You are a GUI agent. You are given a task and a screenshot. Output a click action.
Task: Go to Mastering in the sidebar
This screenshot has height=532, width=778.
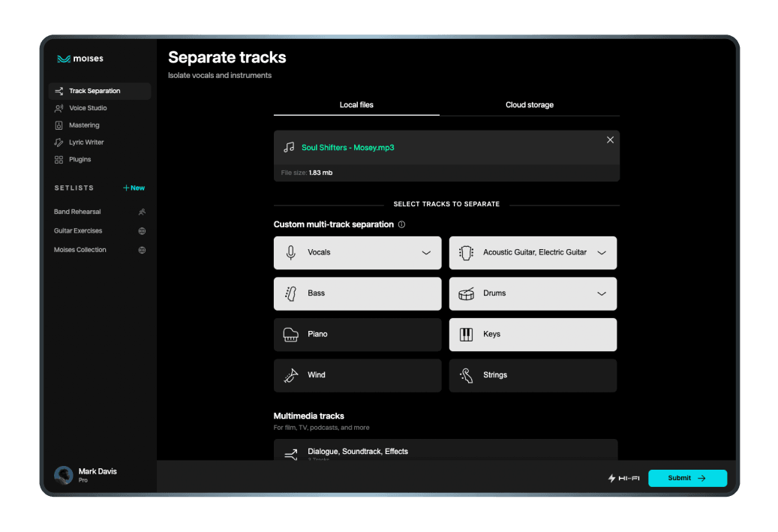[x=84, y=125]
